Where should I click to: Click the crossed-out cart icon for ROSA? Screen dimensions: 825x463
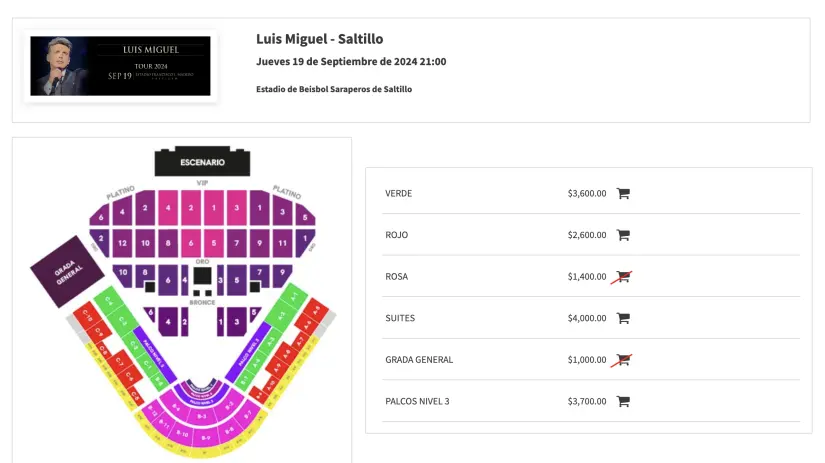(x=622, y=277)
